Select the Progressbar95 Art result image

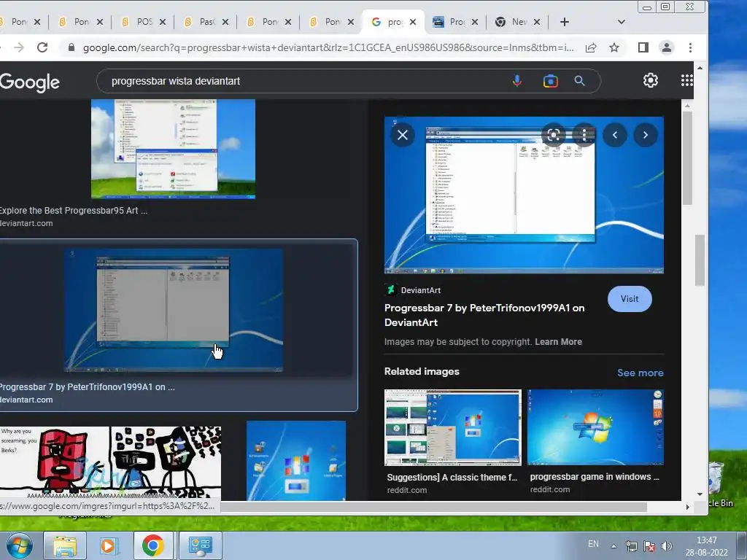click(x=173, y=149)
